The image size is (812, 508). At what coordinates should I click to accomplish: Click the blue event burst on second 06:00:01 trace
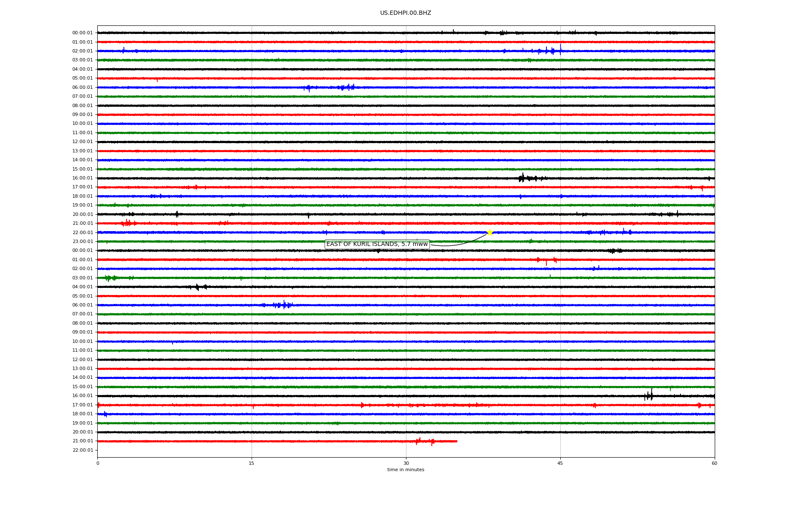coord(283,305)
